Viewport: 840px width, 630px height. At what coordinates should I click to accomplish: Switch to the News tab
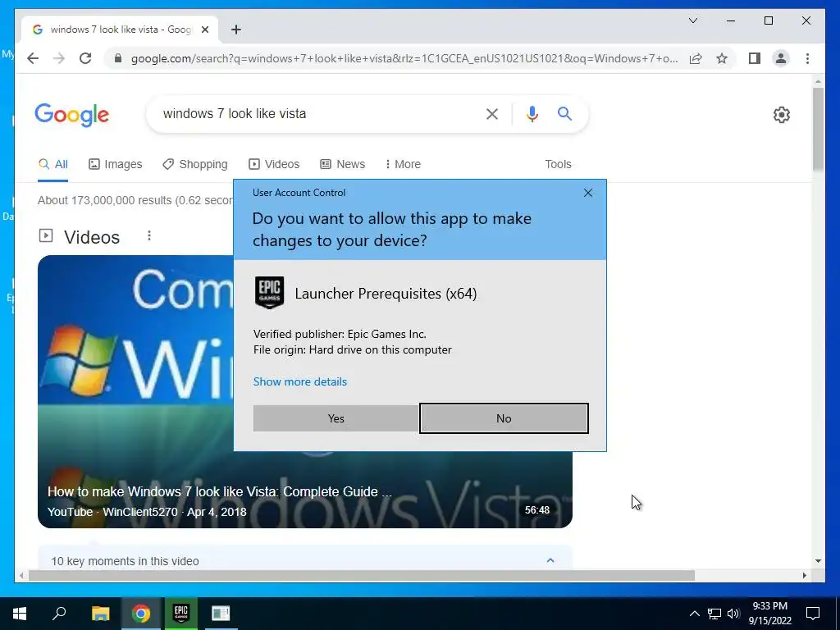coord(342,164)
